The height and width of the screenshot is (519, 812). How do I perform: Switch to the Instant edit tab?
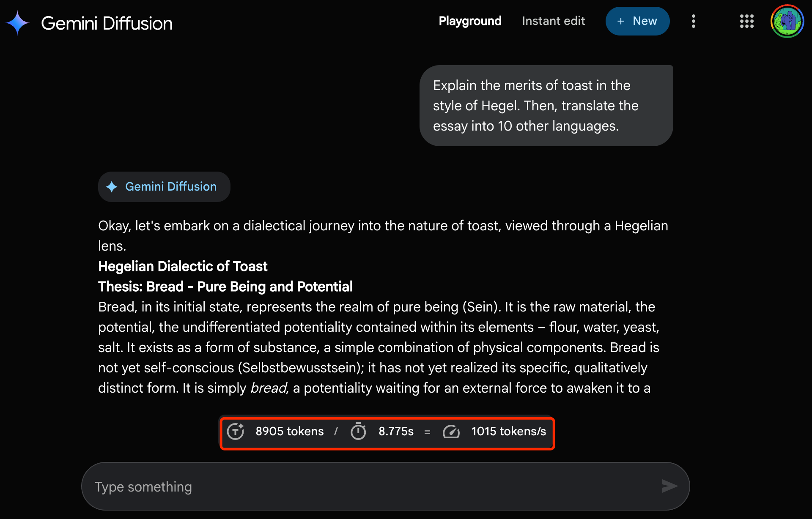(553, 21)
